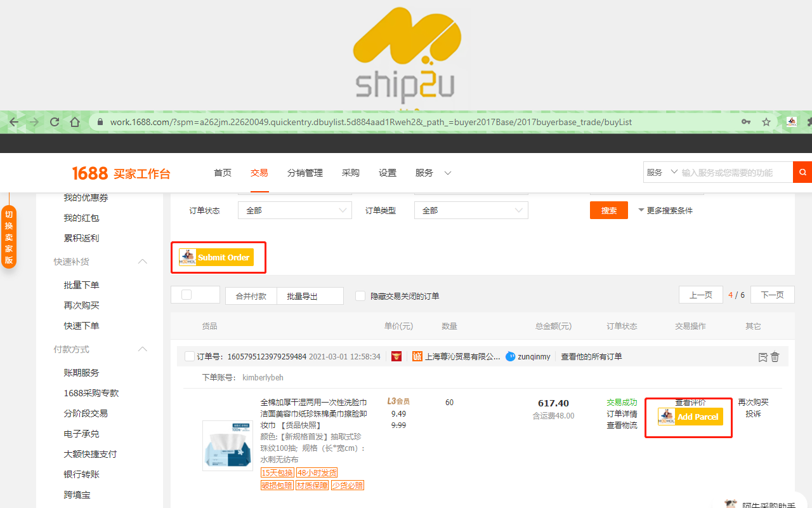The height and width of the screenshot is (508, 812).
Task: Select the 交易 tab
Action: pos(259,173)
